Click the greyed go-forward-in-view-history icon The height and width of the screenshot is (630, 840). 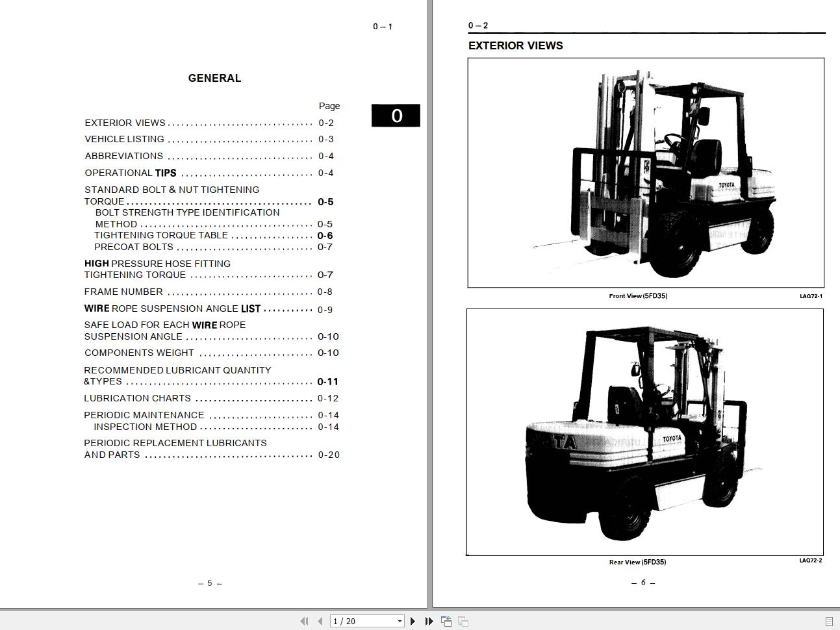[463, 621]
